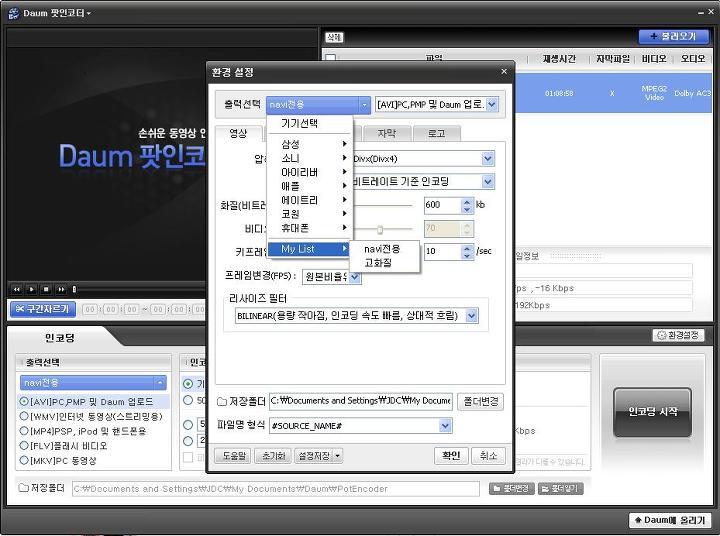Select the 삼성 menu item
Image resolution: width=720 pixels, height=536 pixels.
pyautogui.click(x=310, y=144)
